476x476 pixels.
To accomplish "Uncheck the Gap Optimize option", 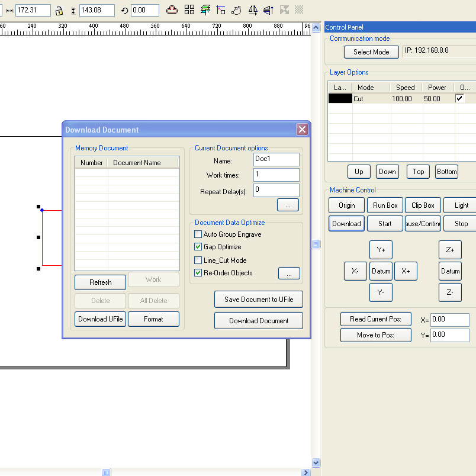I will (x=198, y=247).
